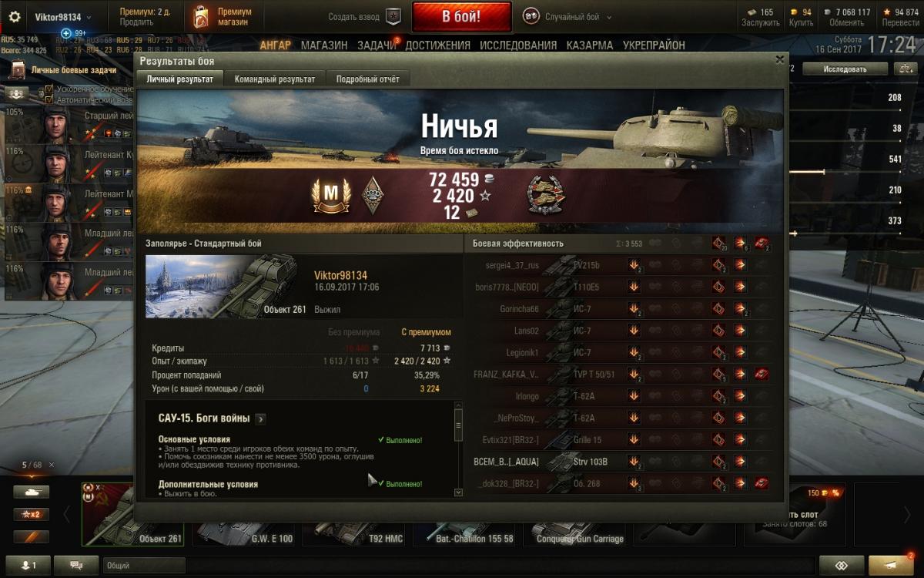Open the Случайный бой mode dropdown
The width and height of the screenshot is (924, 578).
pyautogui.click(x=608, y=17)
